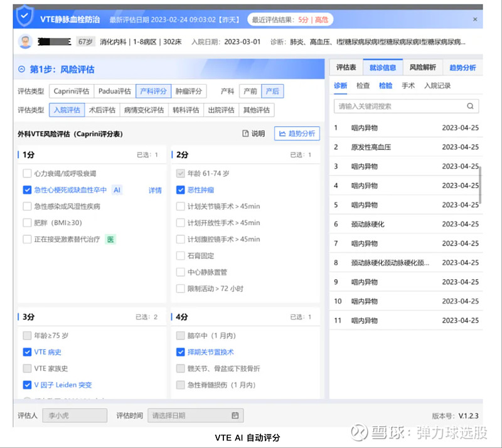Click the search magnifier icon

[x=470, y=106]
